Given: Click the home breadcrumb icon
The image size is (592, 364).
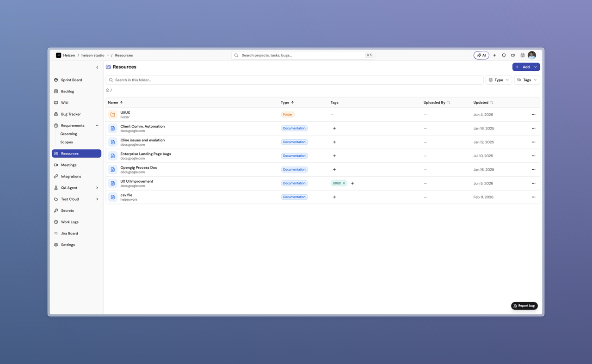Looking at the screenshot, I should (108, 90).
